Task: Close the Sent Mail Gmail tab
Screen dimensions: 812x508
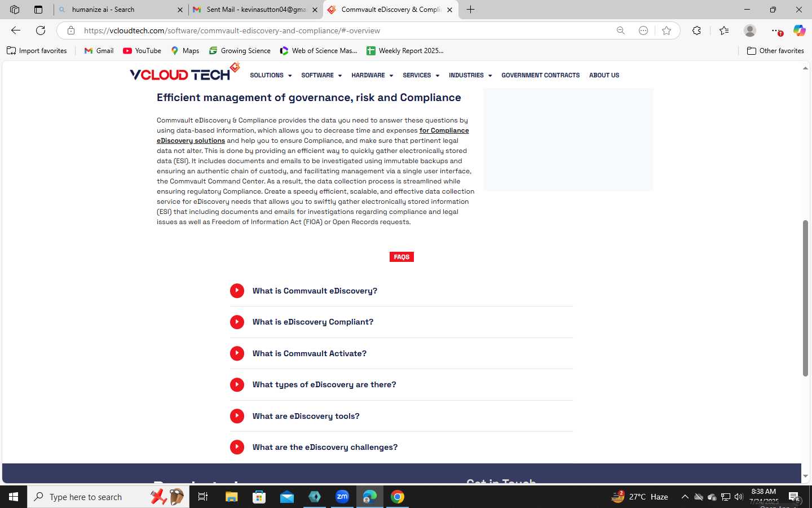Action: (315, 10)
